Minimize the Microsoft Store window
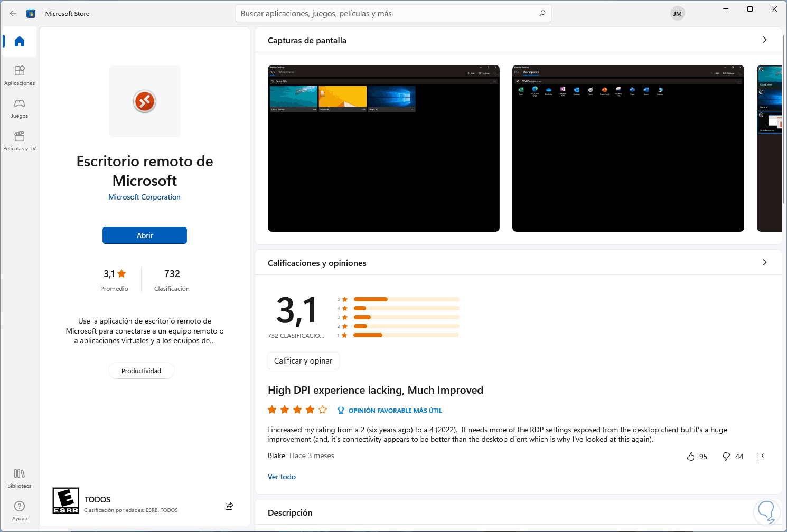 pos(726,9)
